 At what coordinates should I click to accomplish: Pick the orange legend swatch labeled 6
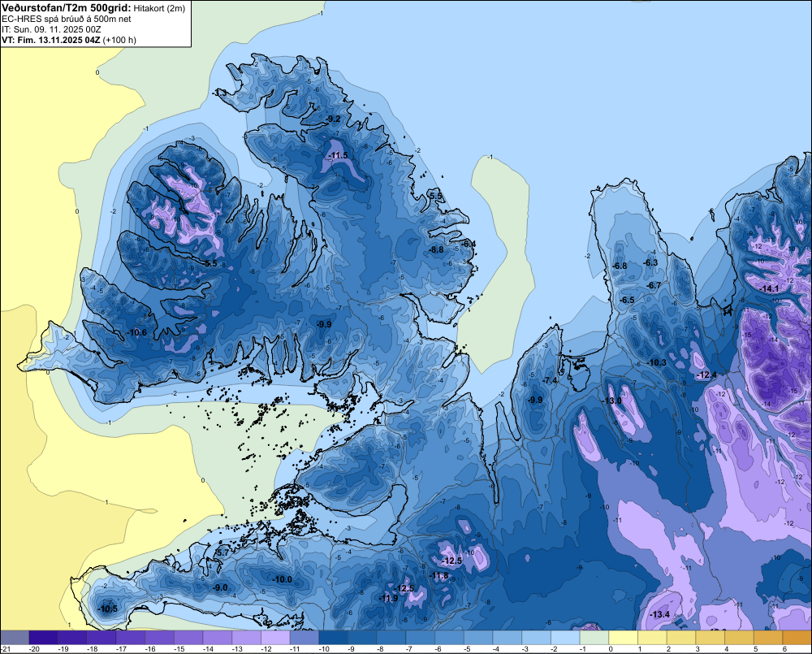pos(797,638)
